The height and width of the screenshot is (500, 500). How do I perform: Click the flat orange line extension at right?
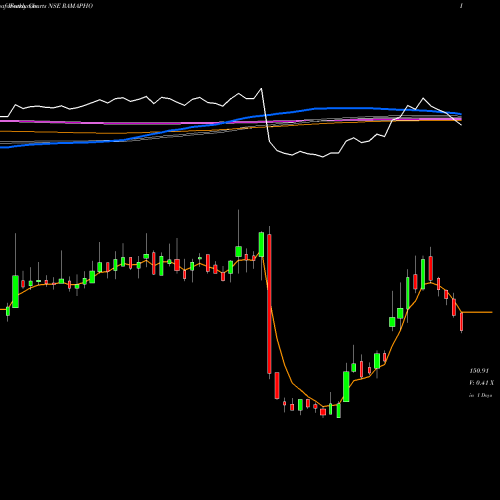(477, 312)
